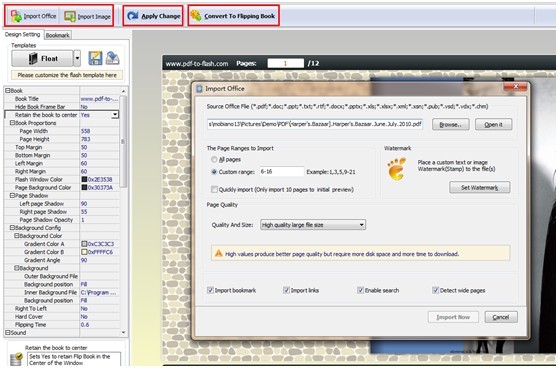Select the Custom range radio button
Screen dimensions: 558x368
(x=214, y=172)
